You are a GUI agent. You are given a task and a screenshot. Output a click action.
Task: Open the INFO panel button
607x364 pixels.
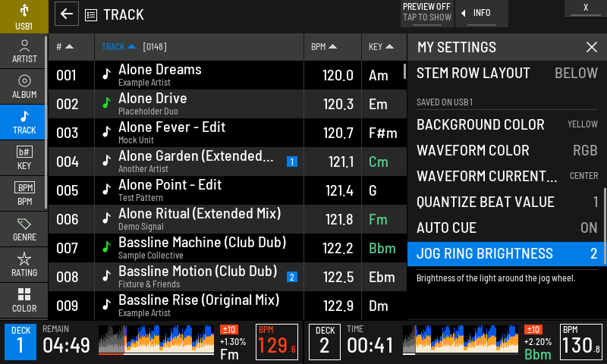pos(482,14)
